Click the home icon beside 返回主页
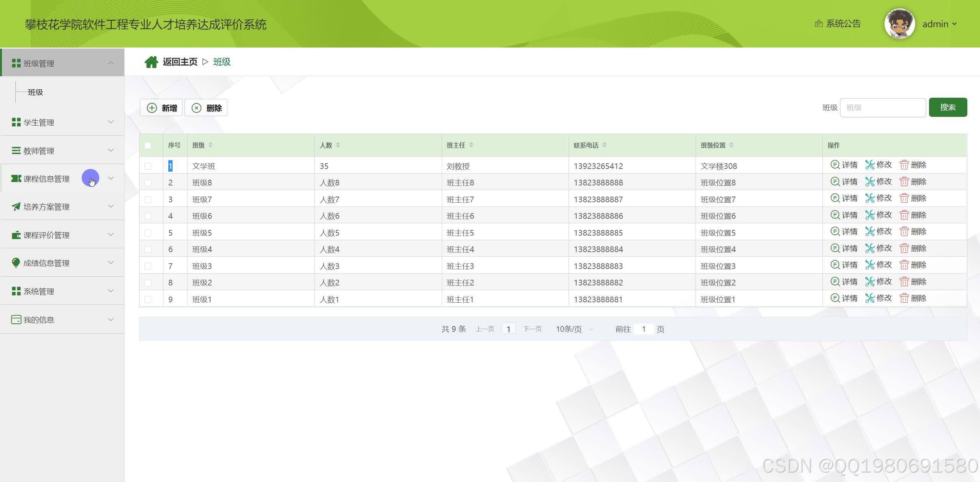Image resolution: width=980 pixels, height=482 pixels. point(151,62)
